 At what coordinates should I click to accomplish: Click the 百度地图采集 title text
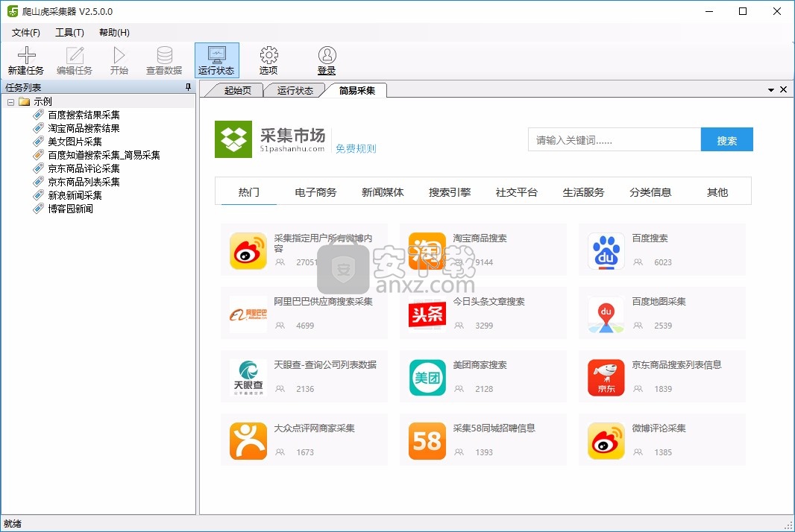[x=659, y=302]
